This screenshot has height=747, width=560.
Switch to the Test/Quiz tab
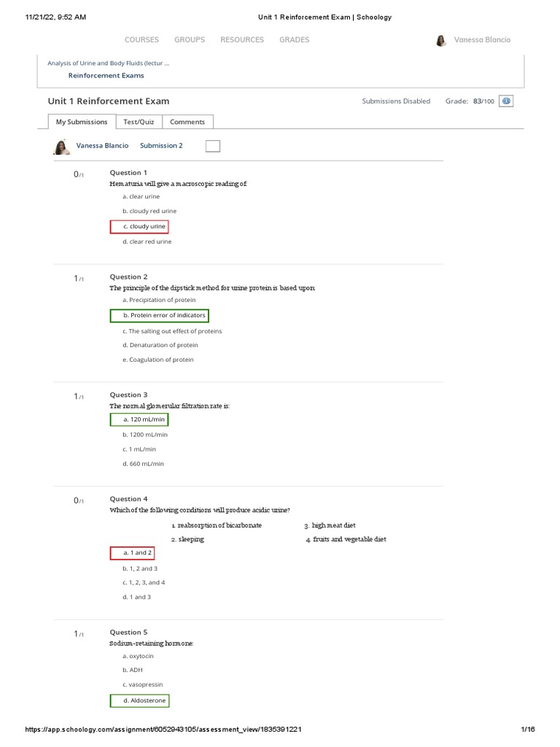138,122
